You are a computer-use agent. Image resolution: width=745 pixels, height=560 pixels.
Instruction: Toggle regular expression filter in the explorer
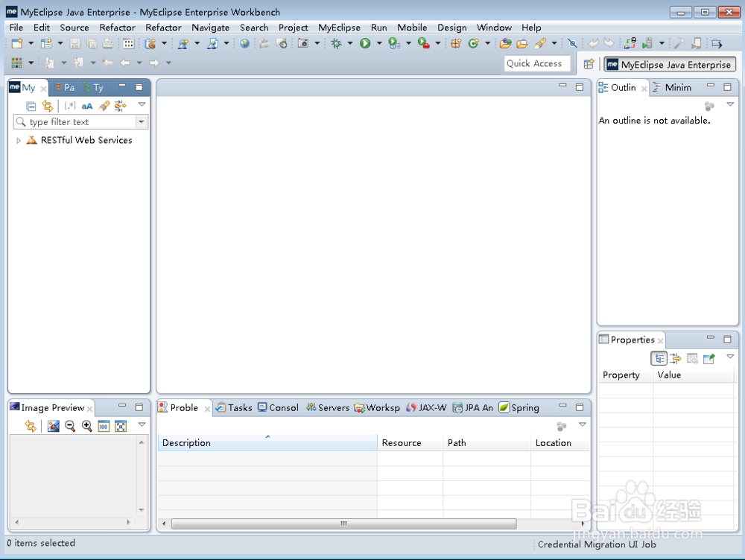pyautogui.click(x=70, y=106)
